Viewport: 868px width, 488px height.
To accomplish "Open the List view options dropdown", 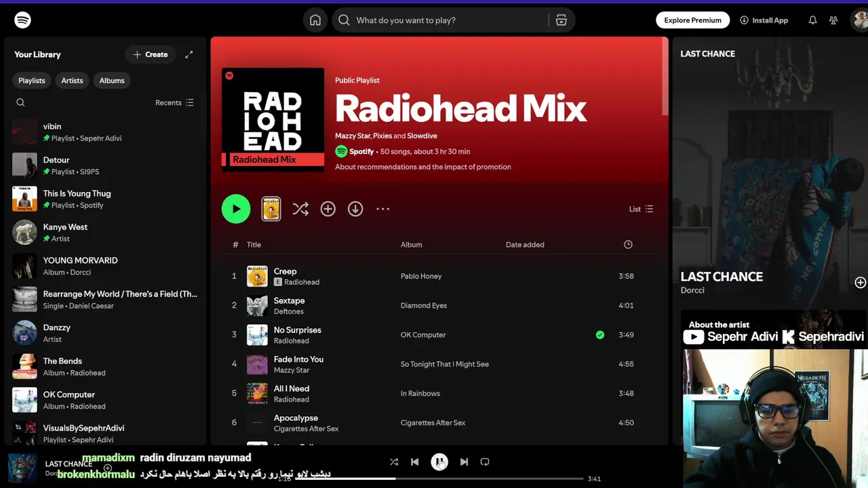I will [641, 209].
